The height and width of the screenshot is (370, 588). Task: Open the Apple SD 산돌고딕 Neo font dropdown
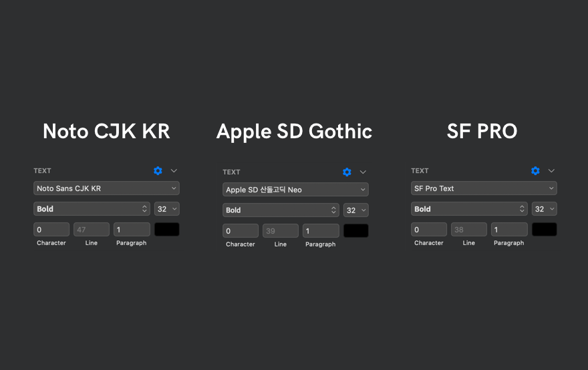click(295, 190)
